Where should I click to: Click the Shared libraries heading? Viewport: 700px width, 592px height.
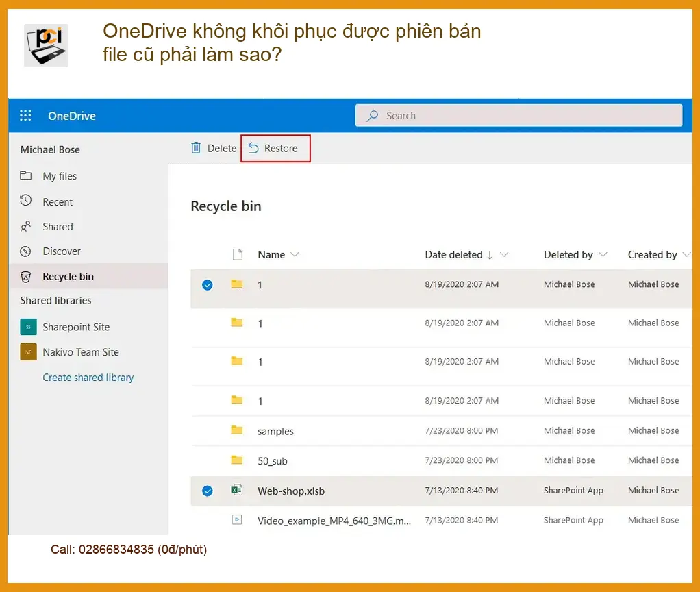coord(55,301)
